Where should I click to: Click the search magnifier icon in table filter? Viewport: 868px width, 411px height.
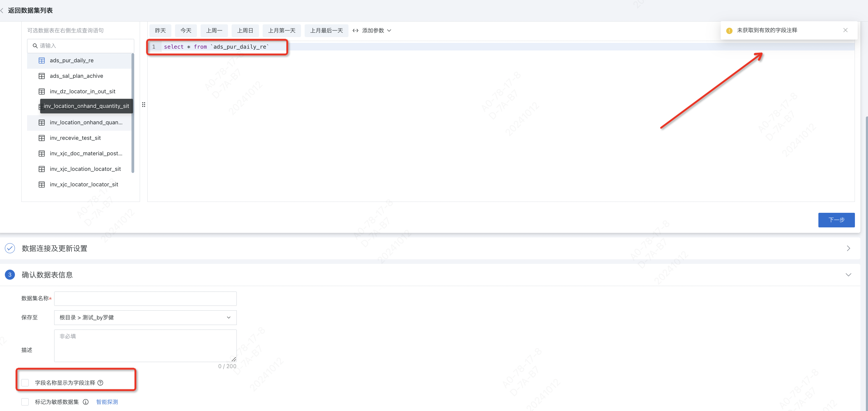click(x=35, y=46)
